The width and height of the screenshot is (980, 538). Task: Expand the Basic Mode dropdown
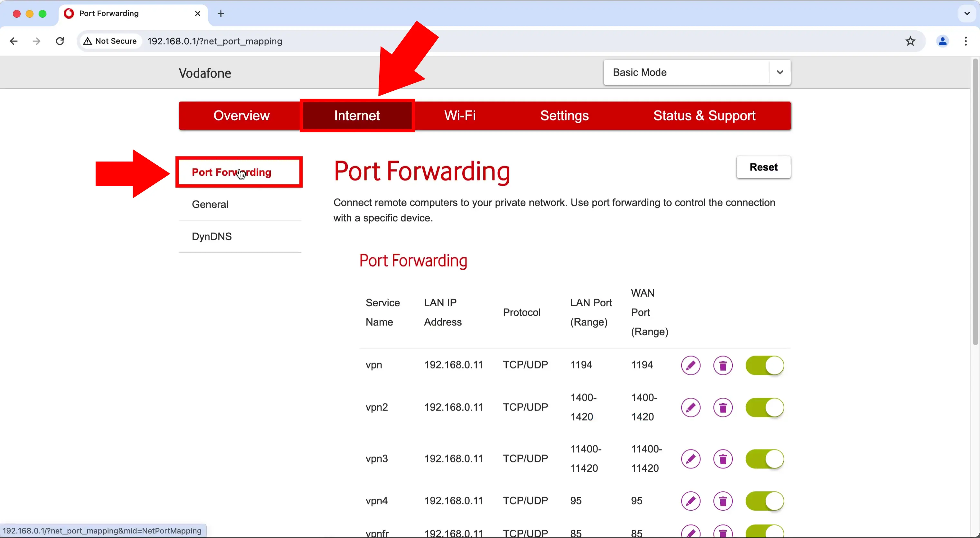click(x=780, y=72)
